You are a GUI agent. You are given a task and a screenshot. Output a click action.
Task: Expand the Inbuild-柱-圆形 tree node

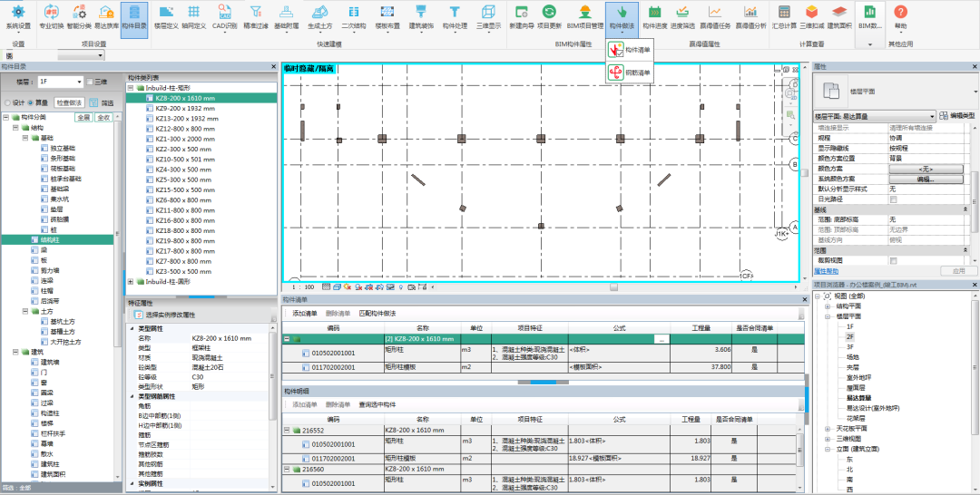point(131,282)
